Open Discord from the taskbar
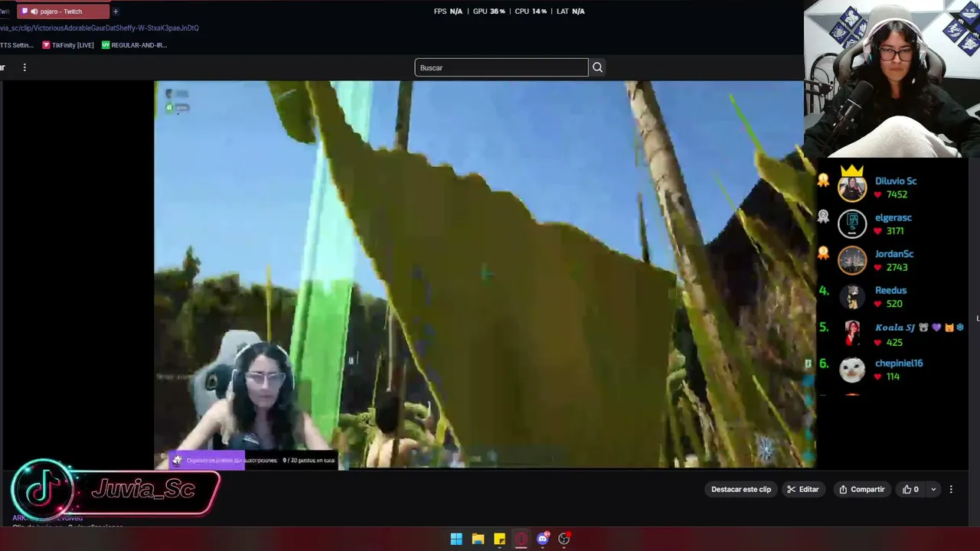Image resolution: width=980 pixels, height=551 pixels. pyautogui.click(x=543, y=539)
